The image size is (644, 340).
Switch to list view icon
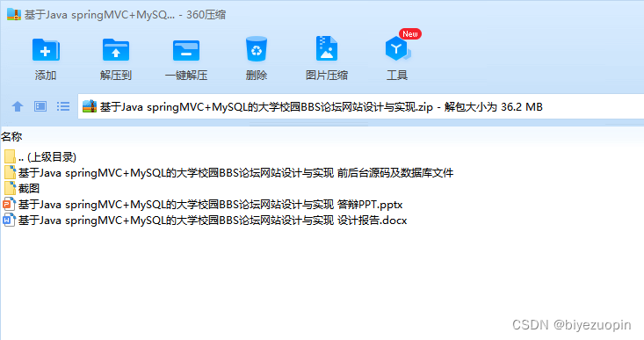tap(63, 107)
